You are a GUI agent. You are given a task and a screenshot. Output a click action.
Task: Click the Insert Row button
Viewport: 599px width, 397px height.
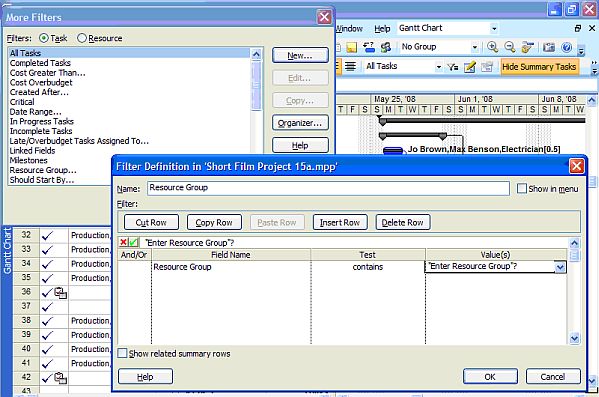point(340,222)
